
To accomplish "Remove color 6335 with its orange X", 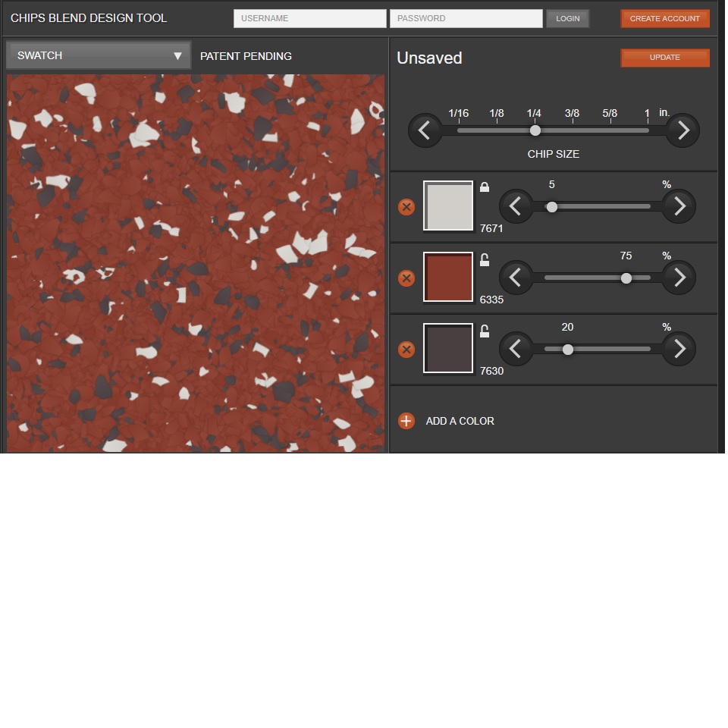I will point(406,278).
